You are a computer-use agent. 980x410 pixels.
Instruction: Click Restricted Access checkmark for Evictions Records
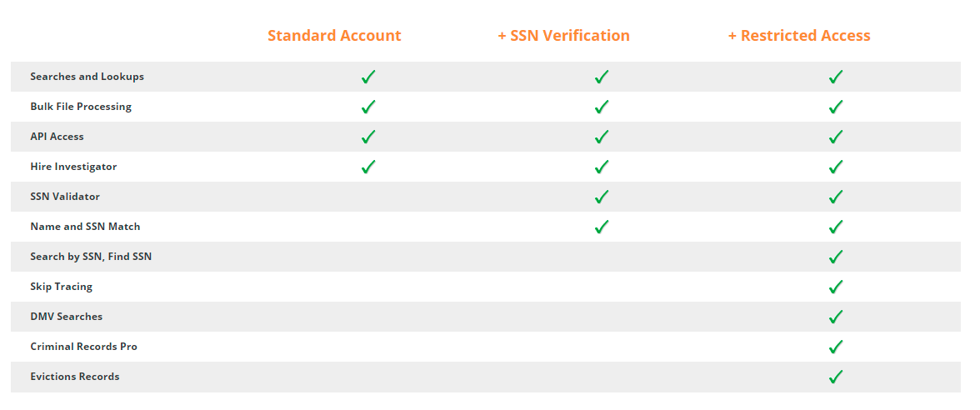[x=836, y=377]
